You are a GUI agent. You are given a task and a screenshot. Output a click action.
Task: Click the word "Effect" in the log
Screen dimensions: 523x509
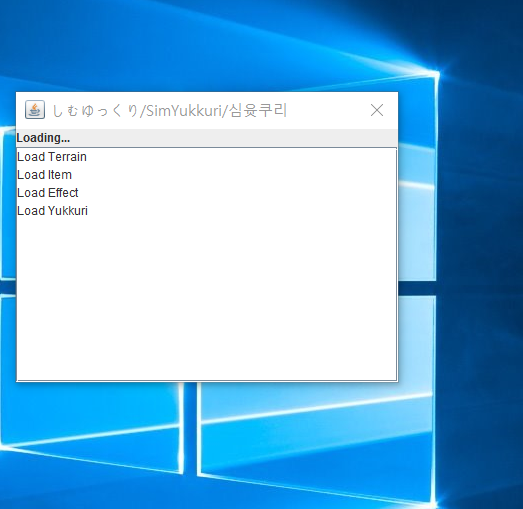[63, 193]
